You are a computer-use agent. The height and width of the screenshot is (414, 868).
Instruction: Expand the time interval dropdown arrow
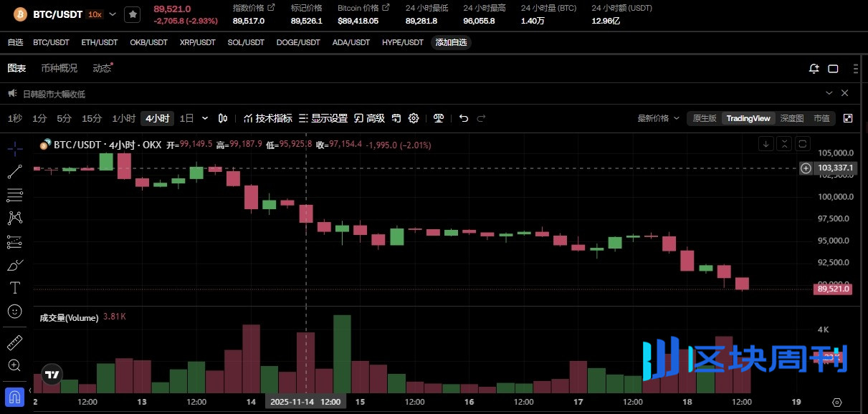pyautogui.click(x=206, y=118)
